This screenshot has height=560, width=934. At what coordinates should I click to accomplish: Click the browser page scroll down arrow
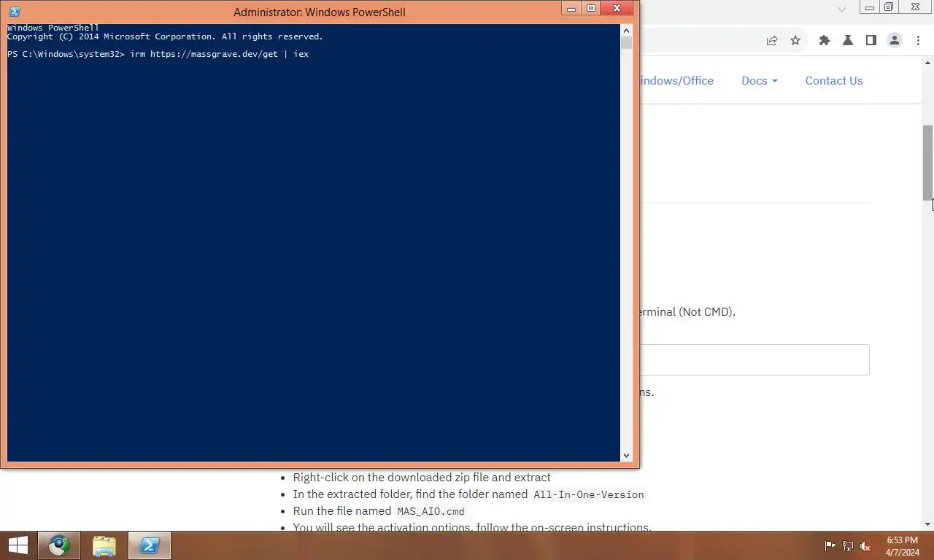928,524
